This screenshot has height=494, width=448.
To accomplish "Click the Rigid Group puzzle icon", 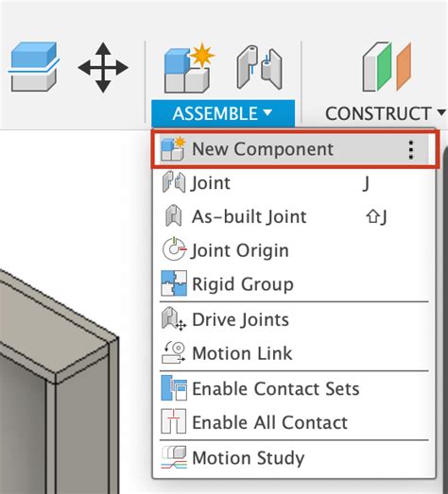I will 174,283.
